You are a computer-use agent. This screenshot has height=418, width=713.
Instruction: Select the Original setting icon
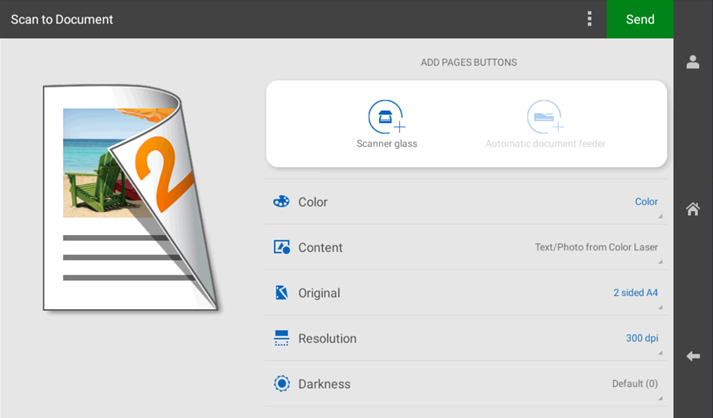click(281, 293)
